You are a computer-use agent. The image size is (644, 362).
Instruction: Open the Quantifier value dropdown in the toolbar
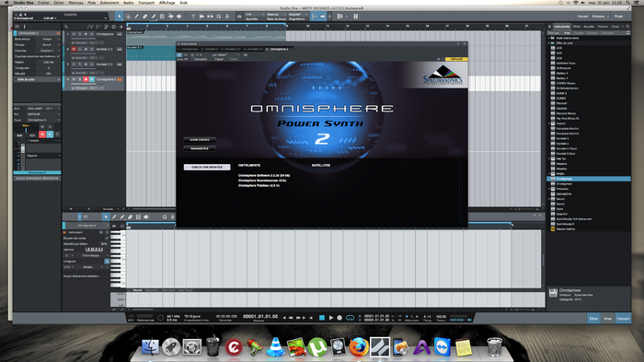pyautogui.click(x=254, y=15)
